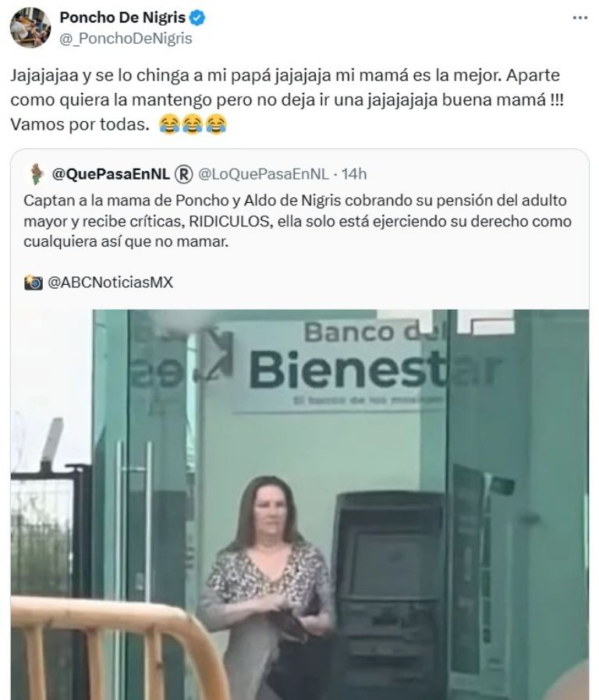This screenshot has width=599, height=700.
Task: Click Poncho De Nigris profile avatar
Action: [30, 27]
